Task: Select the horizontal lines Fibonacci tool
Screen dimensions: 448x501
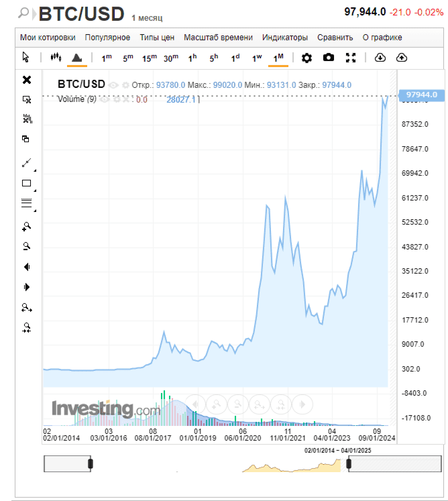Action: coord(27,203)
